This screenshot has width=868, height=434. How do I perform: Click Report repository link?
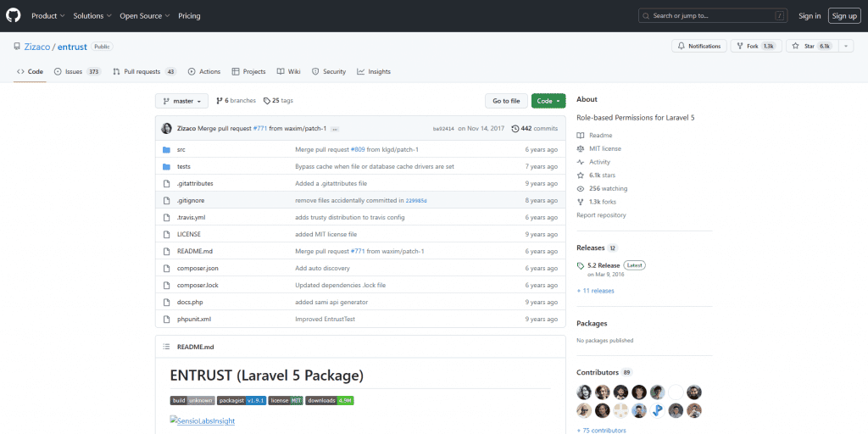pos(601,215)
